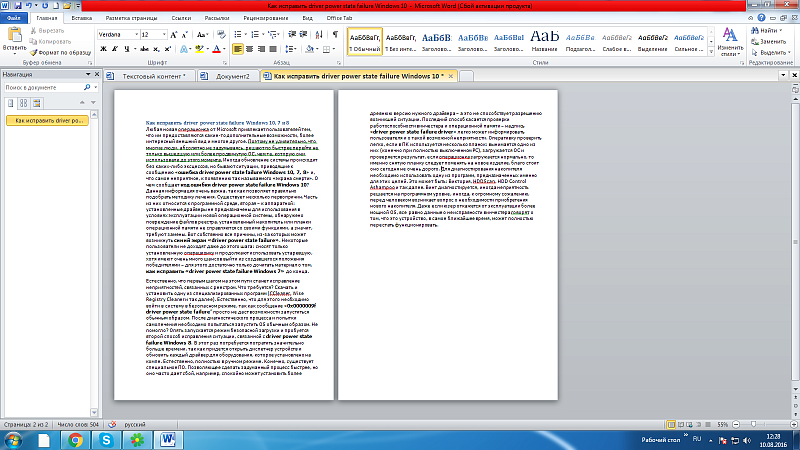The image size is (800, 450).
Task: Apply subscript formatting
Action: click(x=156, y=49)
